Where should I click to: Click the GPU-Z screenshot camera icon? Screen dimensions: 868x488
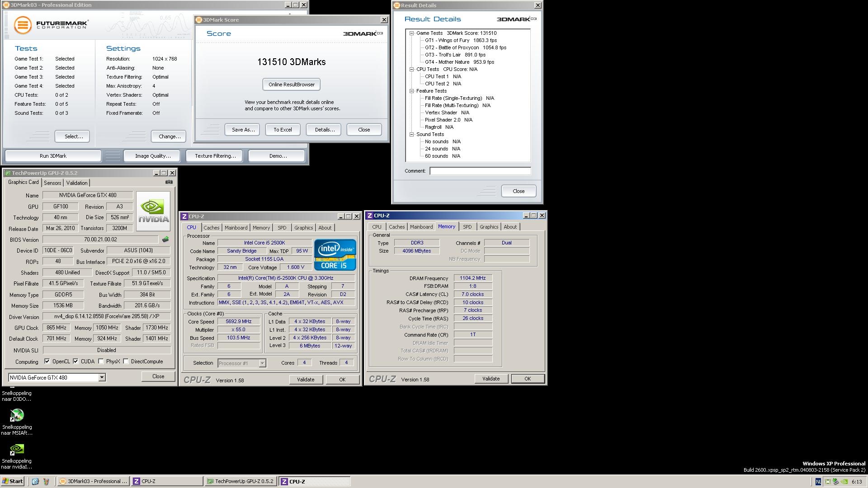[169, 182]
